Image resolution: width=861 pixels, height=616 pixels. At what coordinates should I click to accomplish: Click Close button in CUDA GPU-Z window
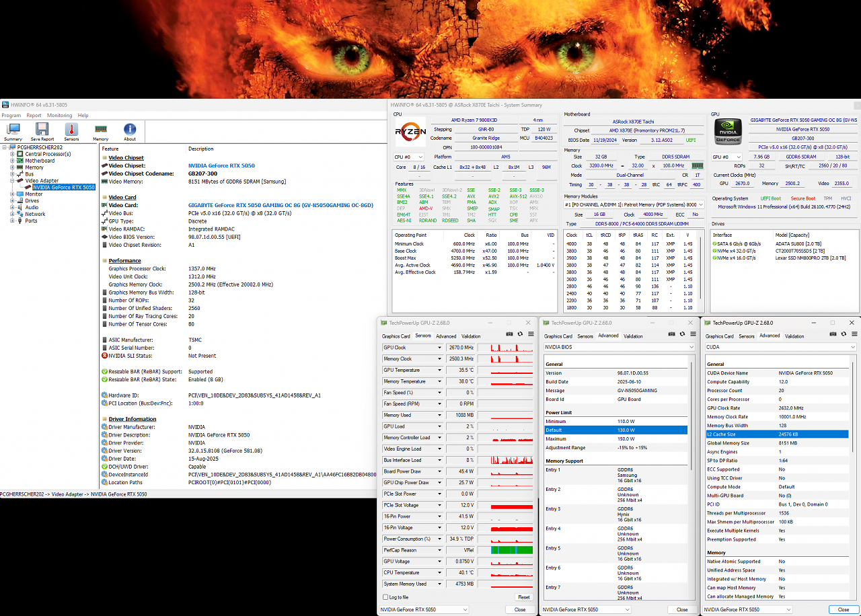pyautogui.click(x=844, y=609)
